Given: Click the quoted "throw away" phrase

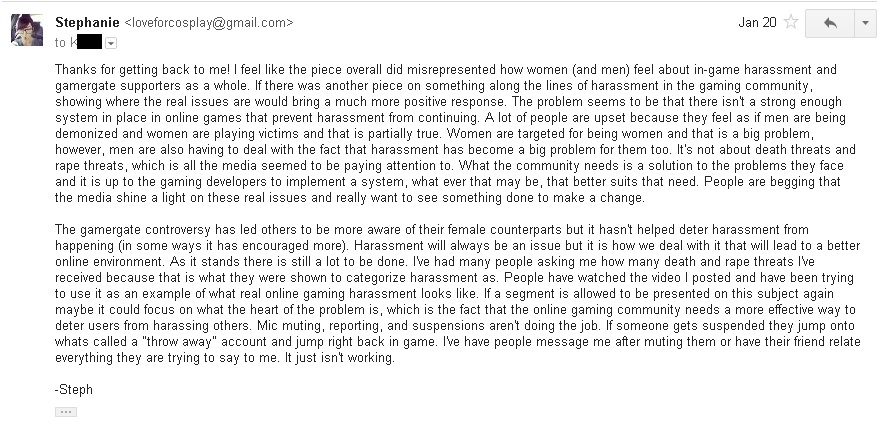Looking at the screenshot, I should click(x=177, y=342).
